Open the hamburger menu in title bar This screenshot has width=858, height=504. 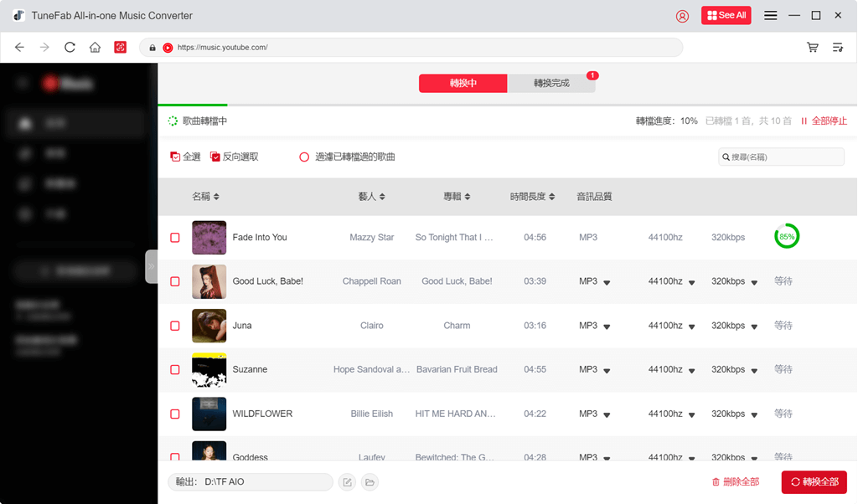point(771,15)
